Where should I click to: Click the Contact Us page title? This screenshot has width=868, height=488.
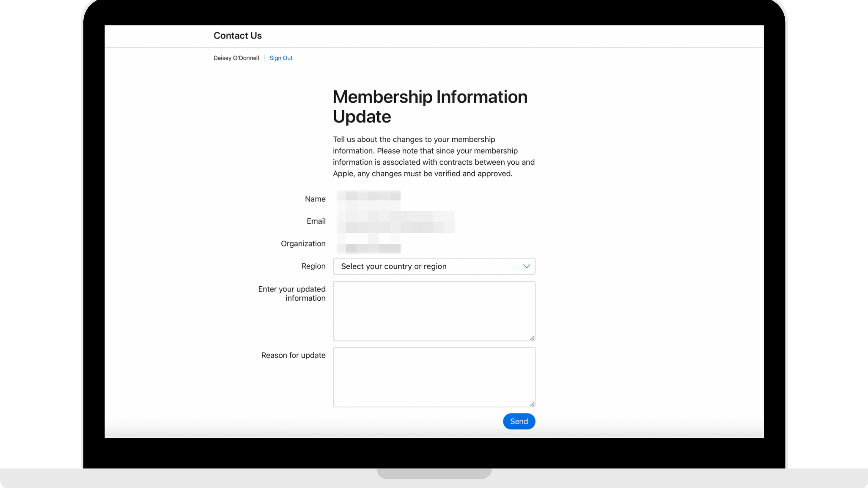point(237,36)
